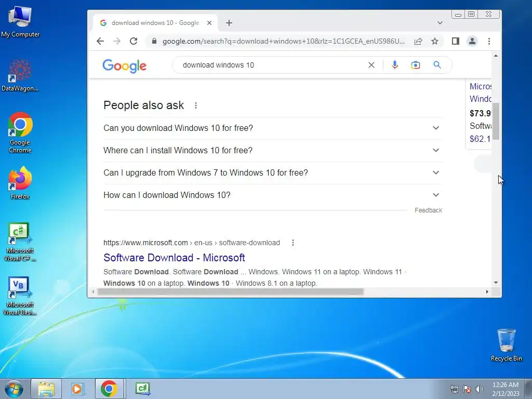Click the scroll right arrow

[487, 292]
